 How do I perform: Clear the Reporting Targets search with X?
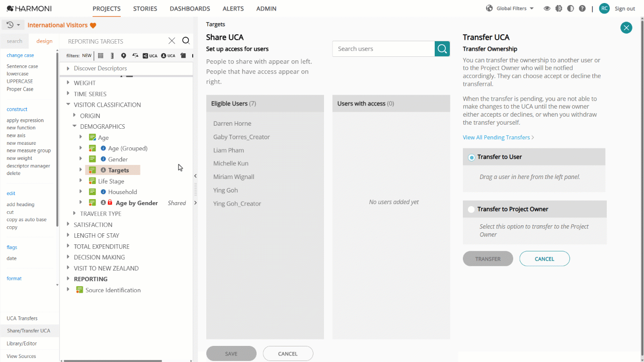pos(172,41)
